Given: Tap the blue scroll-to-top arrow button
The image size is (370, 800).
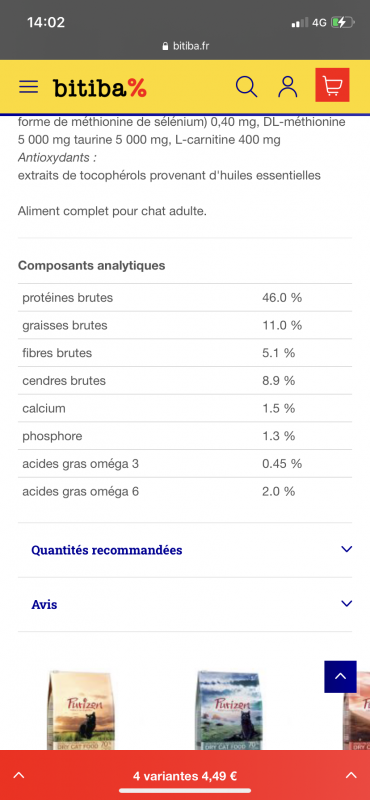Looking at the screenshot, I should [340, 677].
